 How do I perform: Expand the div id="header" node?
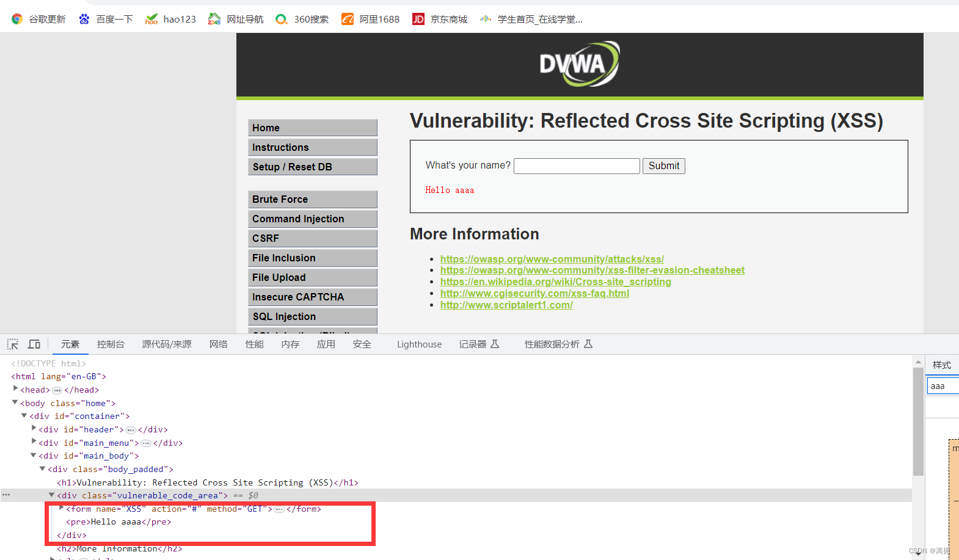click(34, 429)
